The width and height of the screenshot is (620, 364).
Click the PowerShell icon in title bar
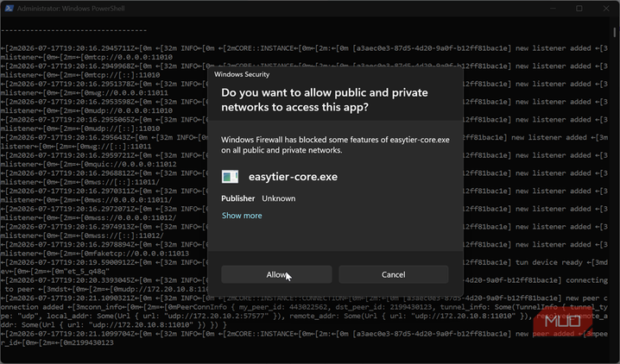tap(9, 9)
